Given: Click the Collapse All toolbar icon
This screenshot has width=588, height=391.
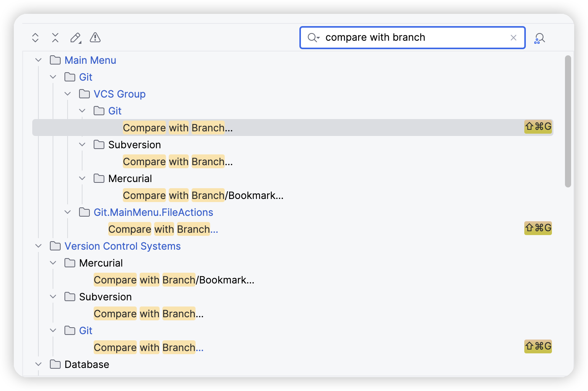Looking at the screenshot, I should click(55, 38).
